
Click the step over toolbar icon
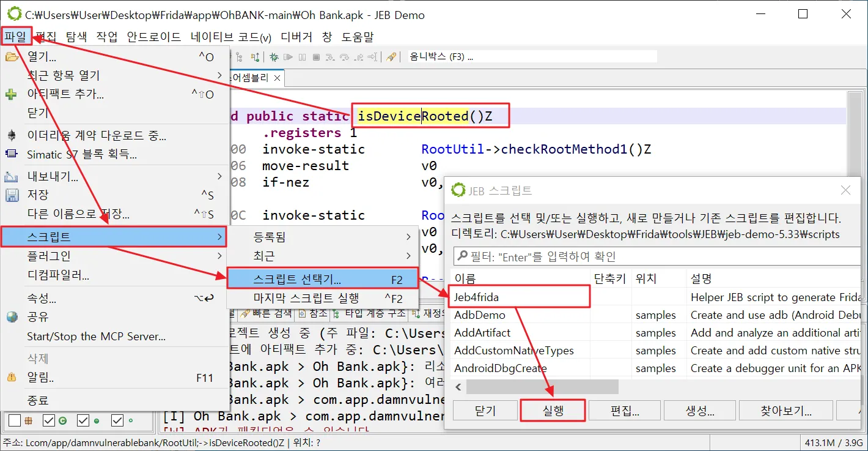(344, 57)
